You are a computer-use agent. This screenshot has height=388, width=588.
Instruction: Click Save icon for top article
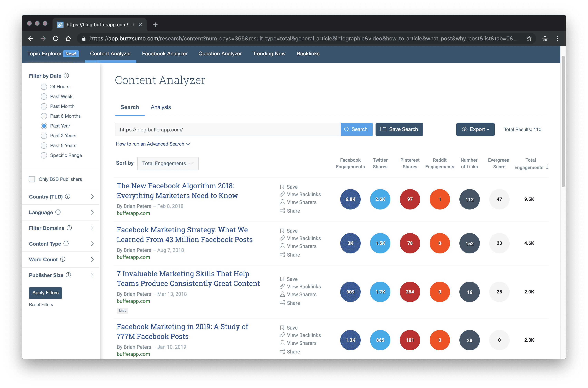tap(282, 186)
